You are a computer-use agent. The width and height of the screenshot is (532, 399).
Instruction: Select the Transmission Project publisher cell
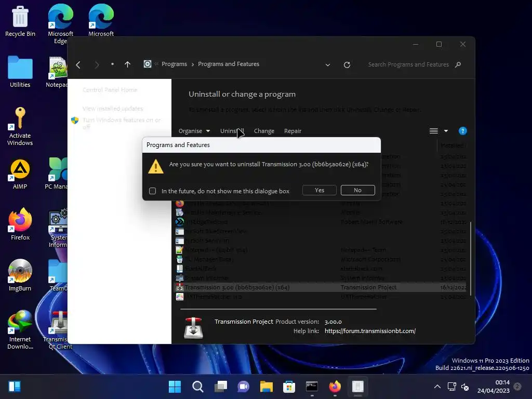(368, 287)
